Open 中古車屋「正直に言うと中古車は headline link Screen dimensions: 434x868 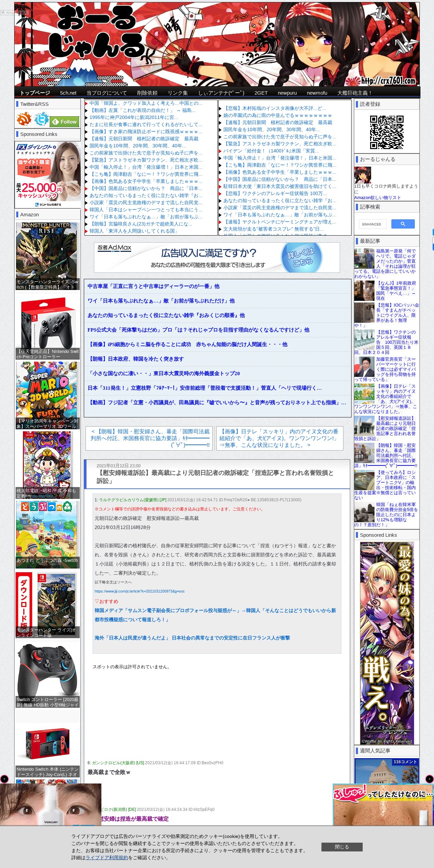click(x=153, y=286)
